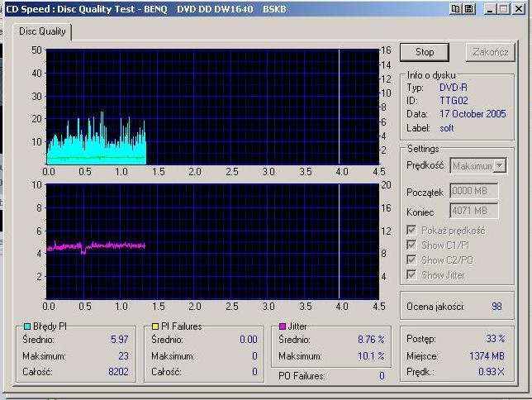This screenshot has width=532, height=400.
Task: Click Błędy PI Całość value 8202
Action: [x=118, y=371]
